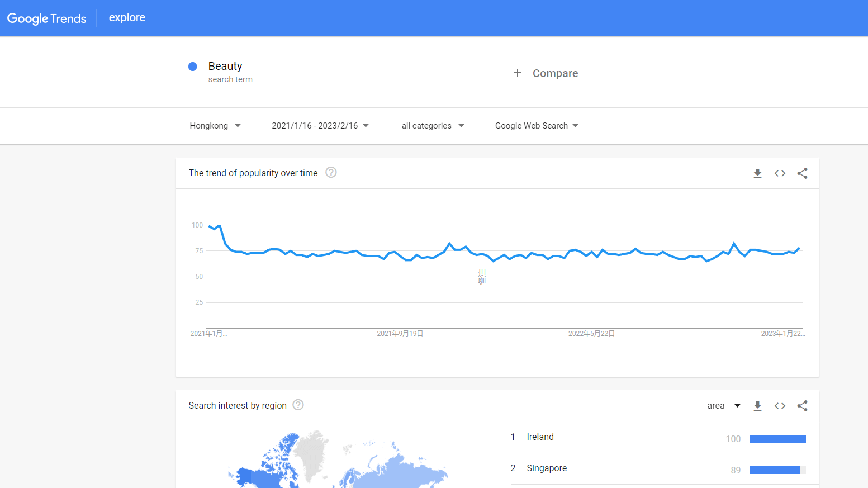Share the search interest by region section
Screen dimensions: 868x488
tap(802, 406)
